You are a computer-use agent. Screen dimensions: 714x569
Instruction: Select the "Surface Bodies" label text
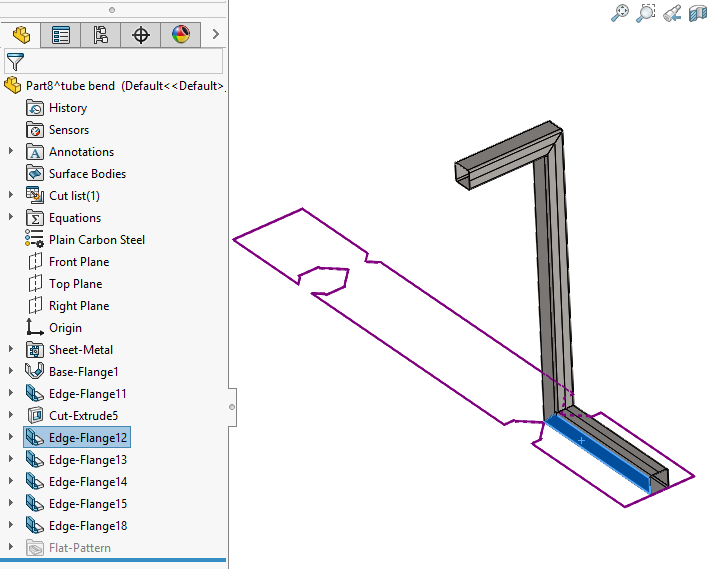(87, 174)
